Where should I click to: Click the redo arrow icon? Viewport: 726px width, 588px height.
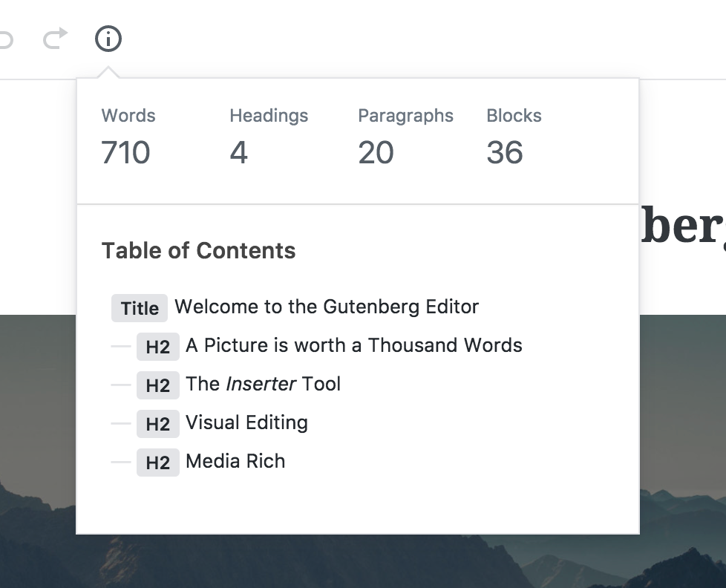56,39
